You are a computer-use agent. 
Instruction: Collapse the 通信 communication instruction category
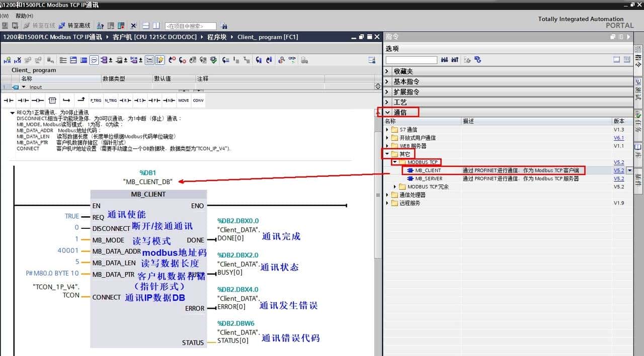pyautogui.click(x=388, y=111)
